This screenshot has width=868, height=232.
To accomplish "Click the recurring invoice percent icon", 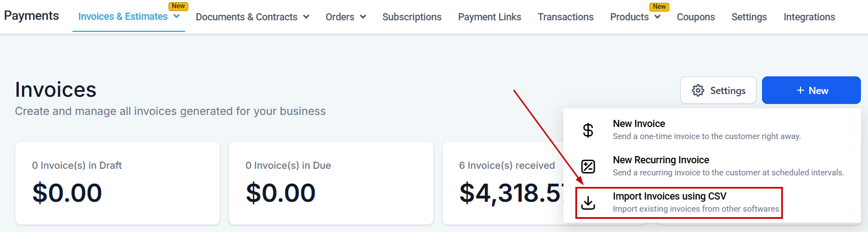I will (588, 166).
